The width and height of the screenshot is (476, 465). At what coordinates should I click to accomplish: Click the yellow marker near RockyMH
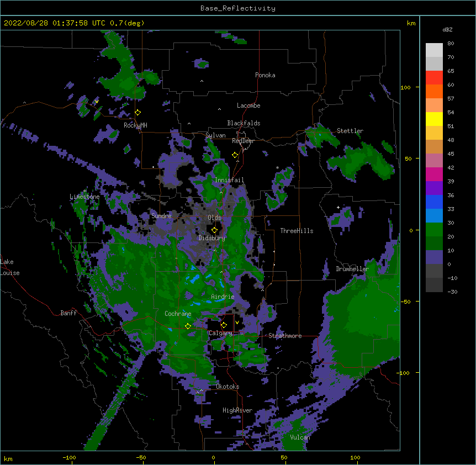(137, 112)
